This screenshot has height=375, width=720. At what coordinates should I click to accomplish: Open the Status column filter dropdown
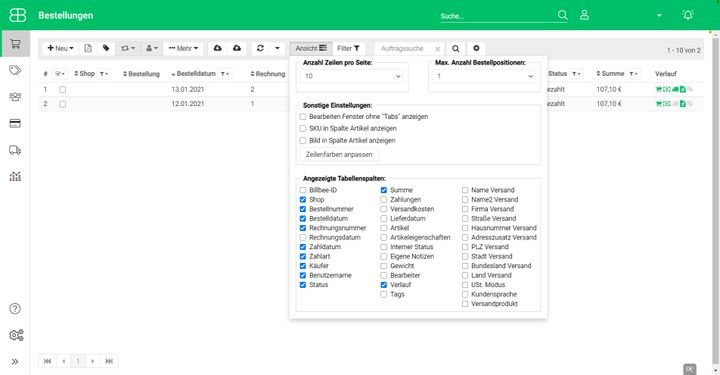coord(577,74)
